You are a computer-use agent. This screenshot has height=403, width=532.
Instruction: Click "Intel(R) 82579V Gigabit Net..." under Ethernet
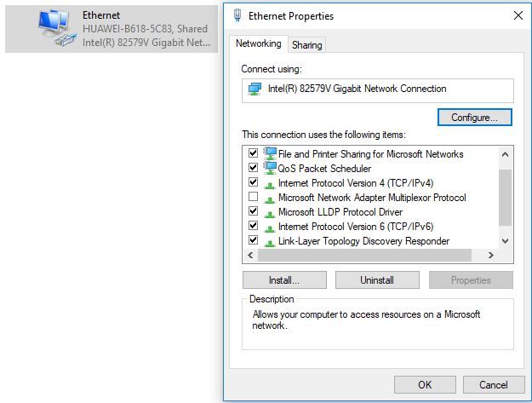pos(146,43)
